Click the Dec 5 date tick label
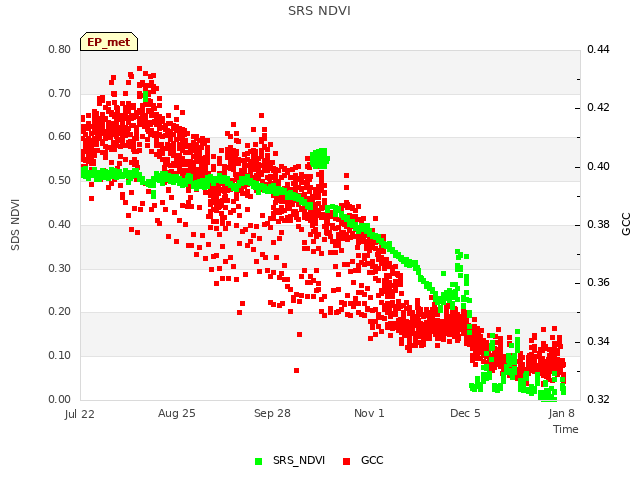Viewport: 640px width, 480px height. pyautogui.click(x=465, y=413)
